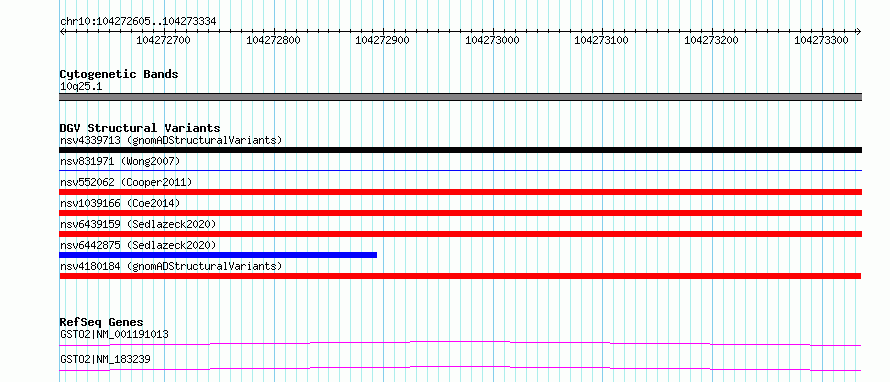Click ruler position label 104272900
Image resolution: width=890 pixels, height=382 pixels.
tap(382, 40)
